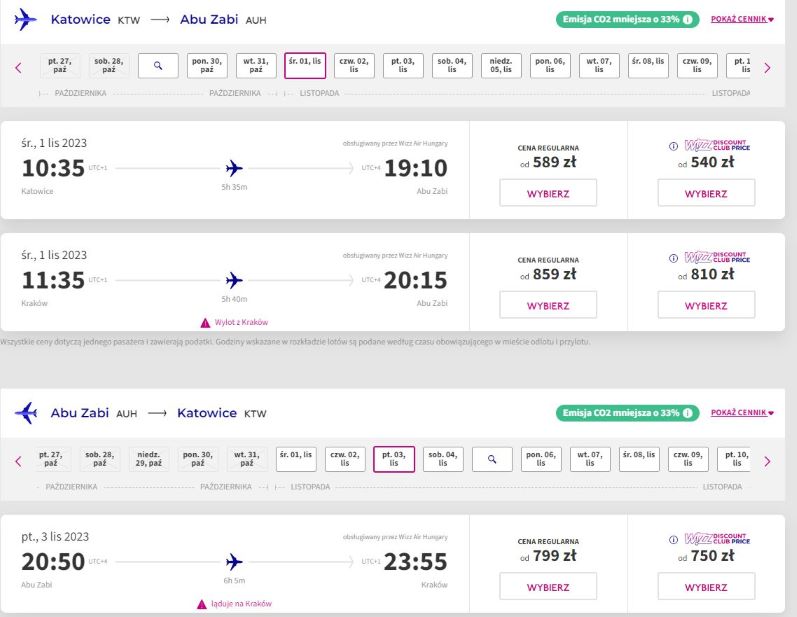
Task: Open the info icon on return CO2 badge
Action: tap(687, 413)
